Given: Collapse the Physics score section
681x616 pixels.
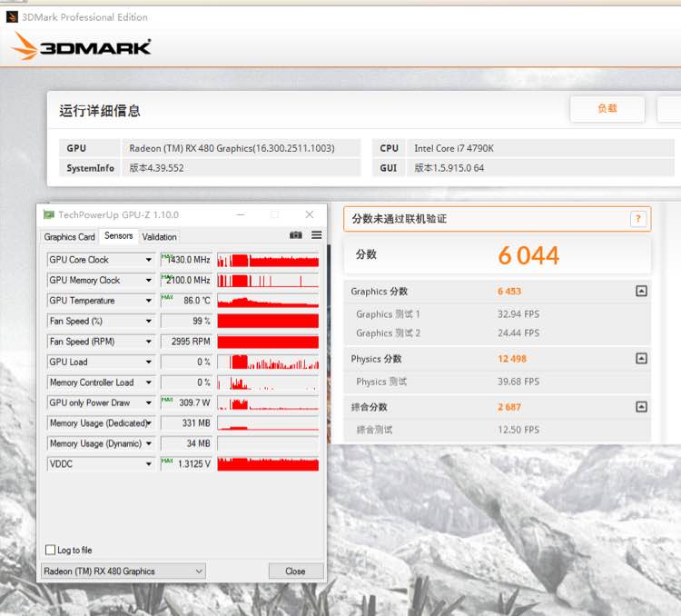Looking at the screenshot, I should [x=641, y=358].
